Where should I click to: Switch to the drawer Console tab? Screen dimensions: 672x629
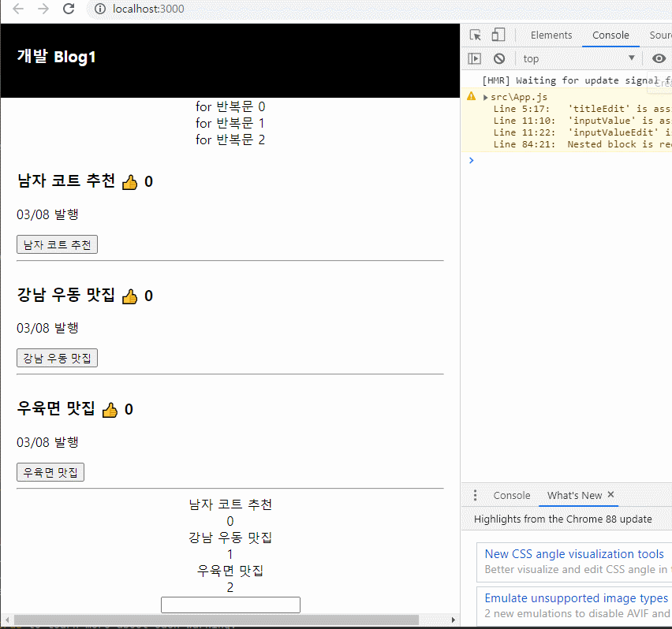tap(512, 496)
